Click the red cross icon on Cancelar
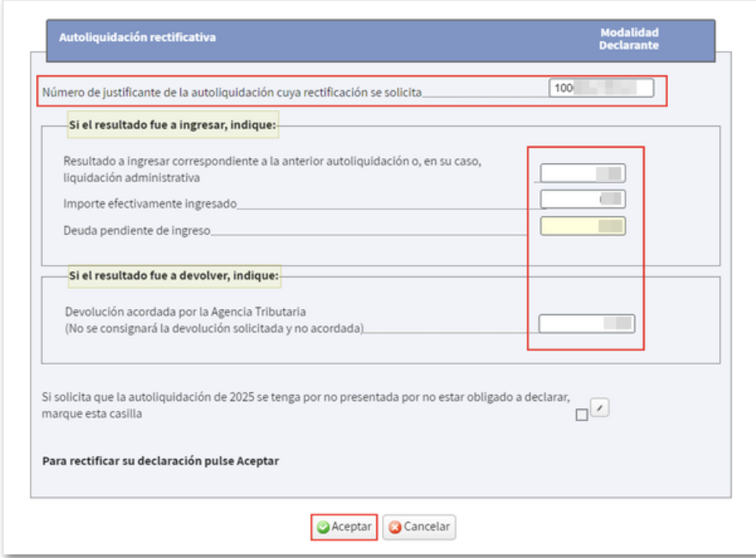 tap(395, 527)
